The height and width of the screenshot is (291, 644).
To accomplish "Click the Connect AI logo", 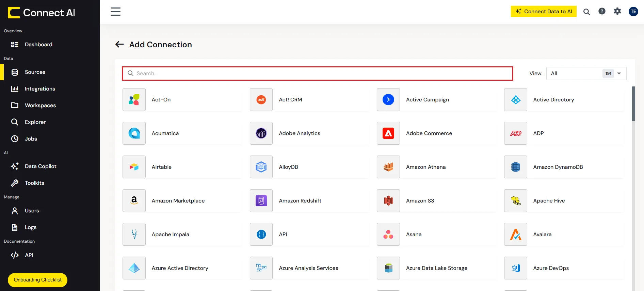I will coord(41,13).
